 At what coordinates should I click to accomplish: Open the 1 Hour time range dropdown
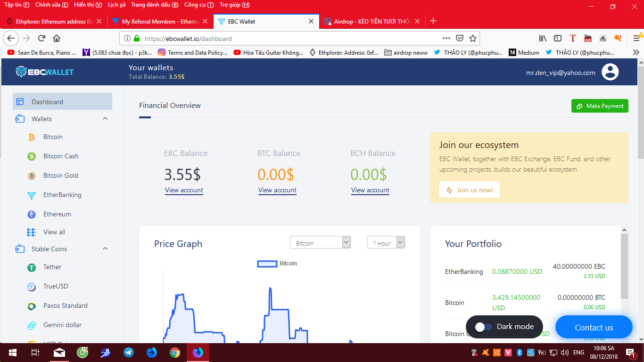(386, 243)
